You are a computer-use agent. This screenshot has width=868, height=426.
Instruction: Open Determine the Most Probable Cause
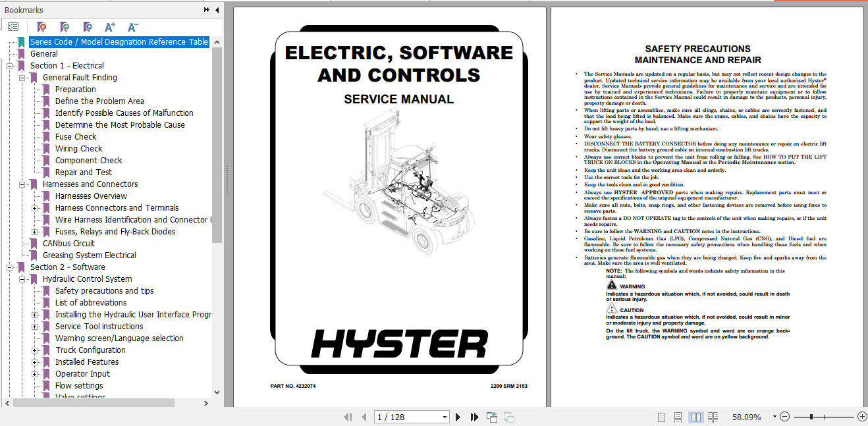(120, 125)
